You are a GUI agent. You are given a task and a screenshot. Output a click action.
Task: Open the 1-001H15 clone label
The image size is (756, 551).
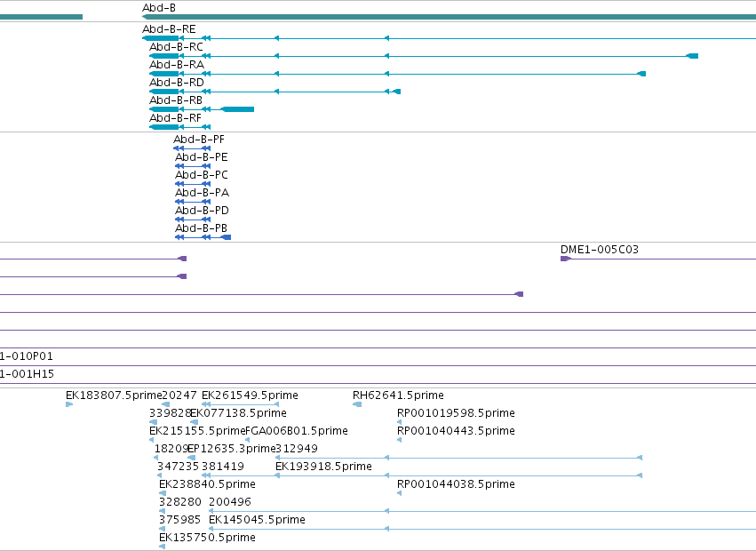27,374
